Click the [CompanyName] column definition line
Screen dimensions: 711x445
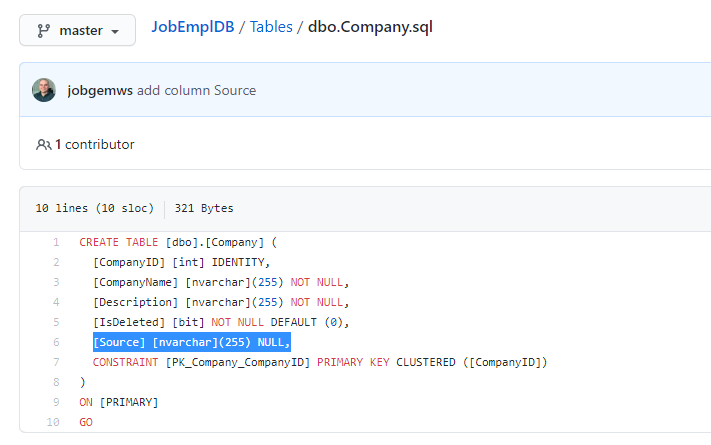pos(221,282)
